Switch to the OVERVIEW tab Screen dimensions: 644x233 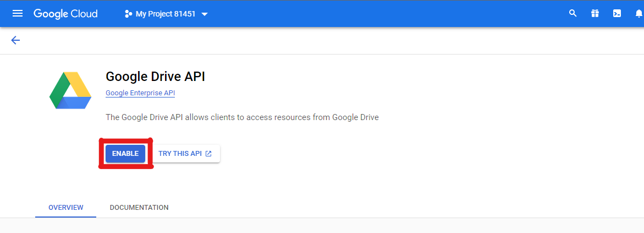click(65, 208)
